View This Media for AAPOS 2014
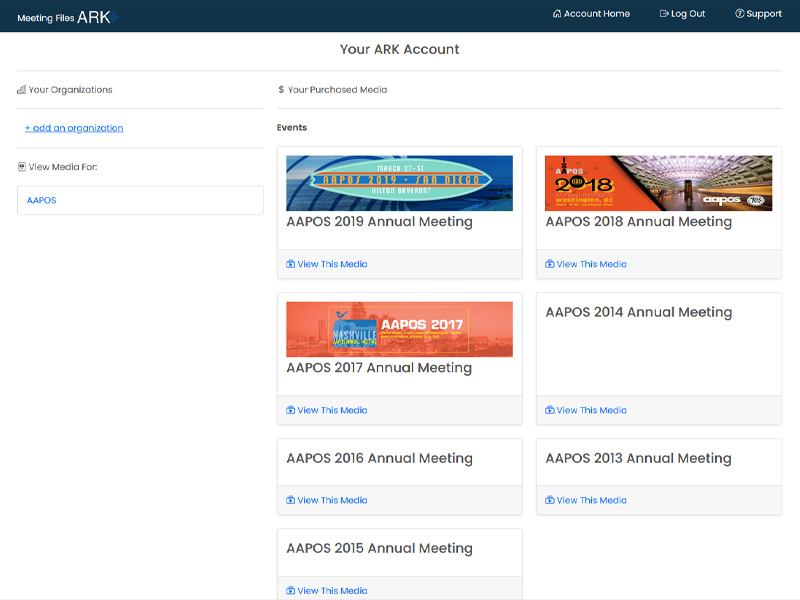Image resolution: width=800 pixels, height=600 pixels. pyautogui.click(x=586, y=410)
